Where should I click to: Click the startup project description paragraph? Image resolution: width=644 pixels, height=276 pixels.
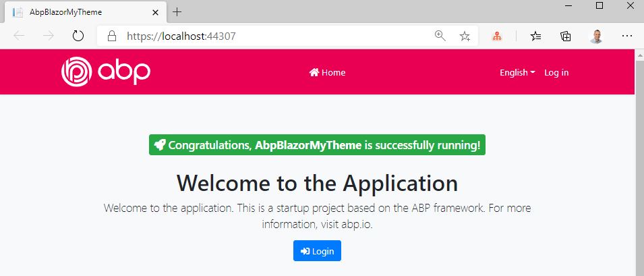point(317,216)
